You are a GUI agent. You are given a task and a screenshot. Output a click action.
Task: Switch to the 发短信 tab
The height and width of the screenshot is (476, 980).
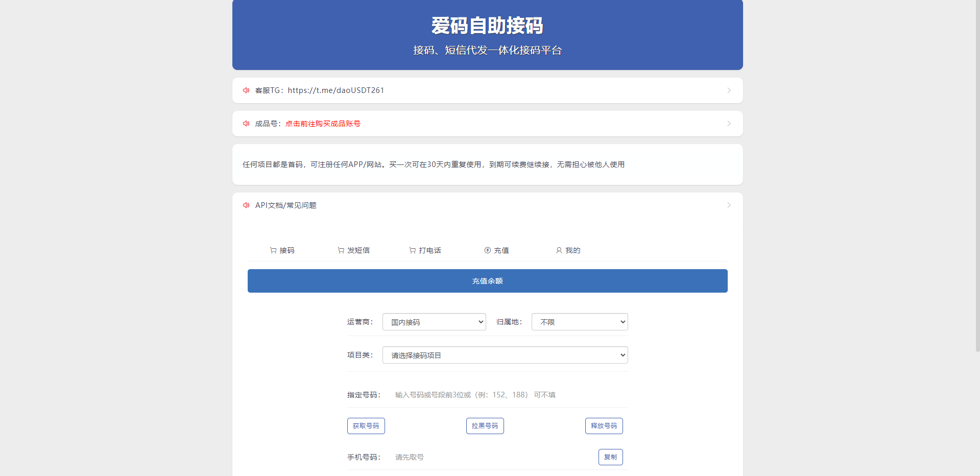click(x=354, y=250)
